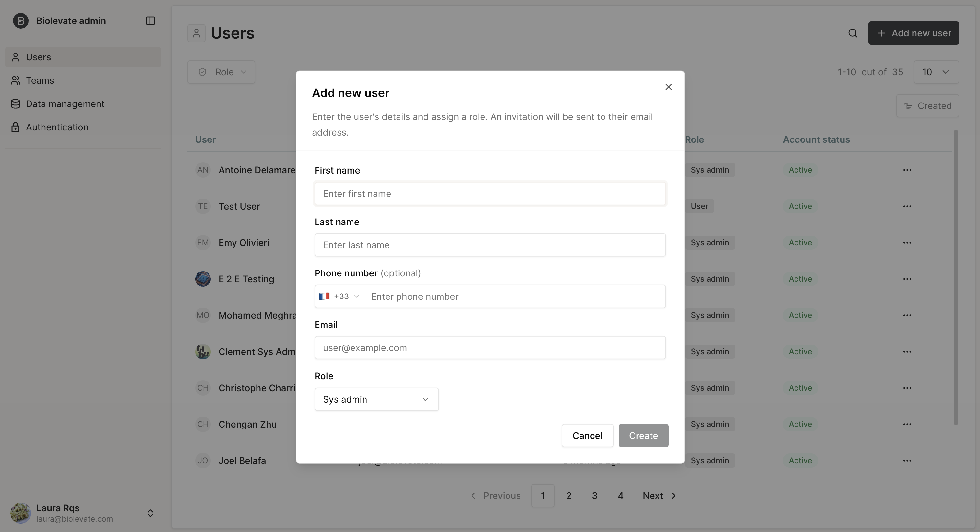Click the Create button
Viewport: 980px width, 532px height.
pos(643,436)
